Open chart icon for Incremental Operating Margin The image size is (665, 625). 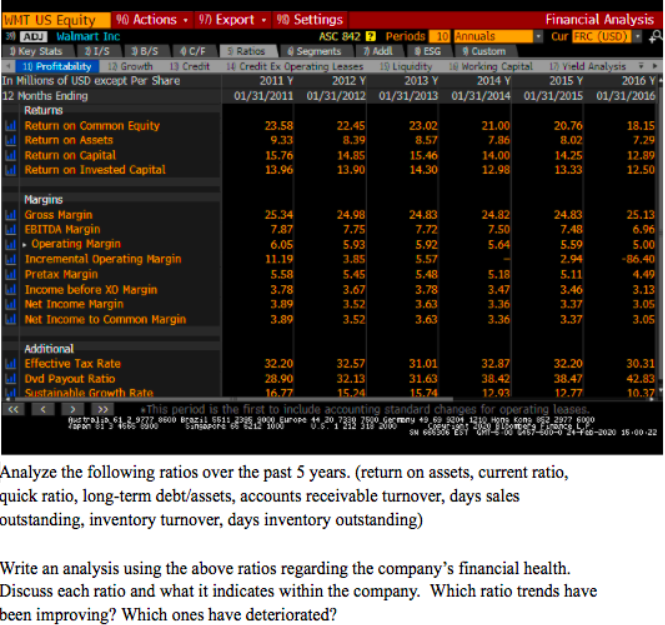coord(10,259)
